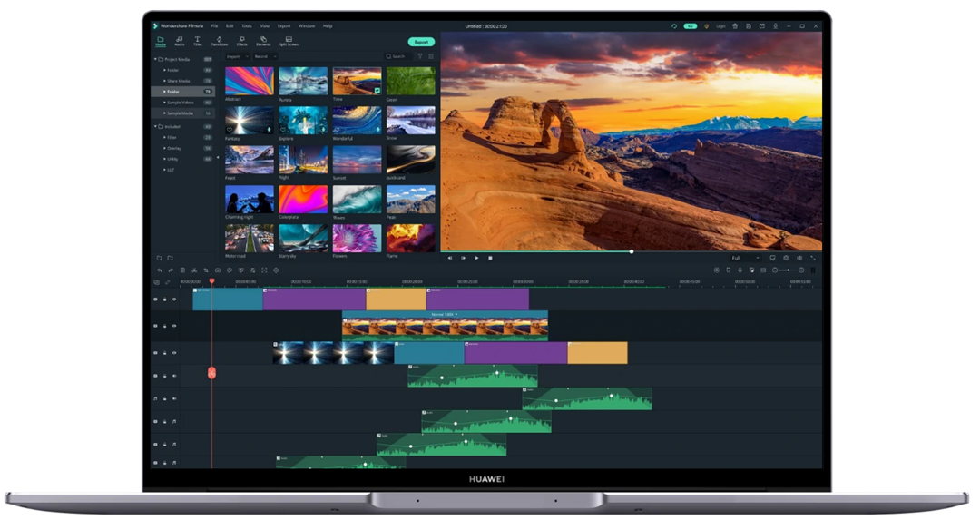980x520 pixels.
Task: Switch to the Audio tab
Action: pyautogui.click(x=179, y=41)
